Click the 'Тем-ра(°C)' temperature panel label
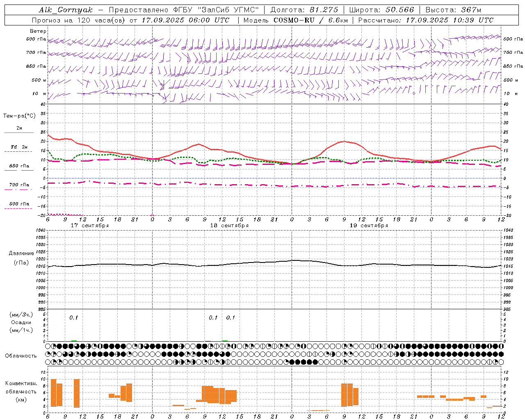 (x=19, y=116)
